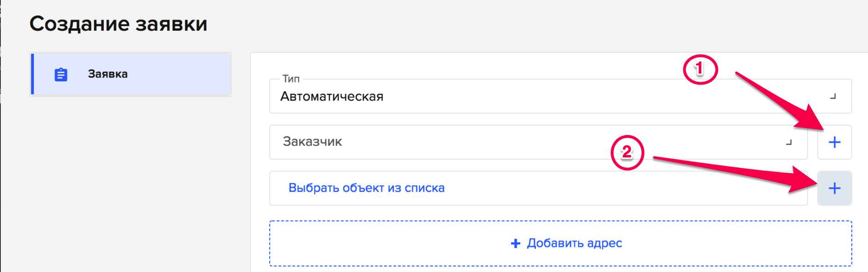Image resolution: width=868 pixels, height=272 pixels.
Task: Open the Заказчик combo box field
Action: click(539, 142)
